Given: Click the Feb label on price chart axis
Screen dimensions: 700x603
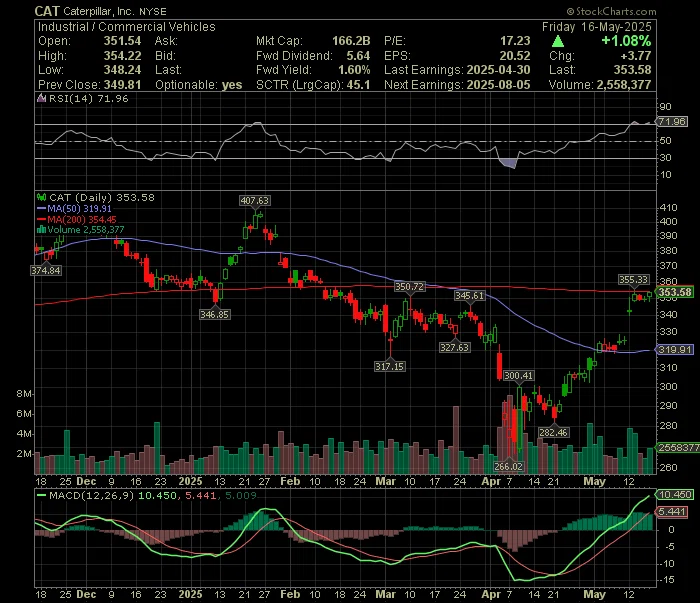Looking at the screenshot, I should click(290, 481).
